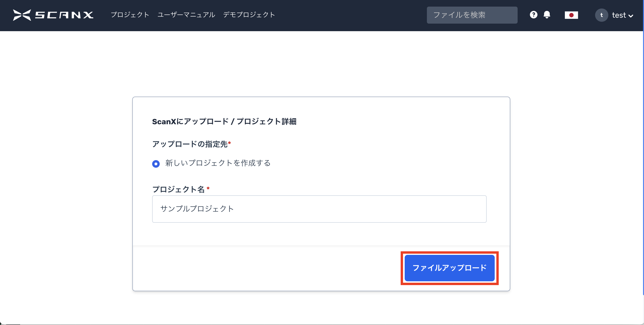Click the ScanX winged logo mark
The width and height of the screenshot is (644, 325).
22,15
